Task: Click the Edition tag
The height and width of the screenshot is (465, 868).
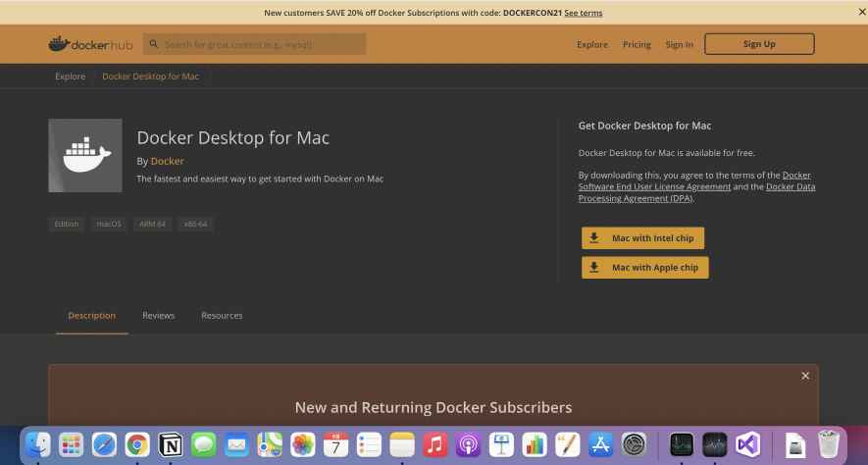Action: click(x=67, y=225)
